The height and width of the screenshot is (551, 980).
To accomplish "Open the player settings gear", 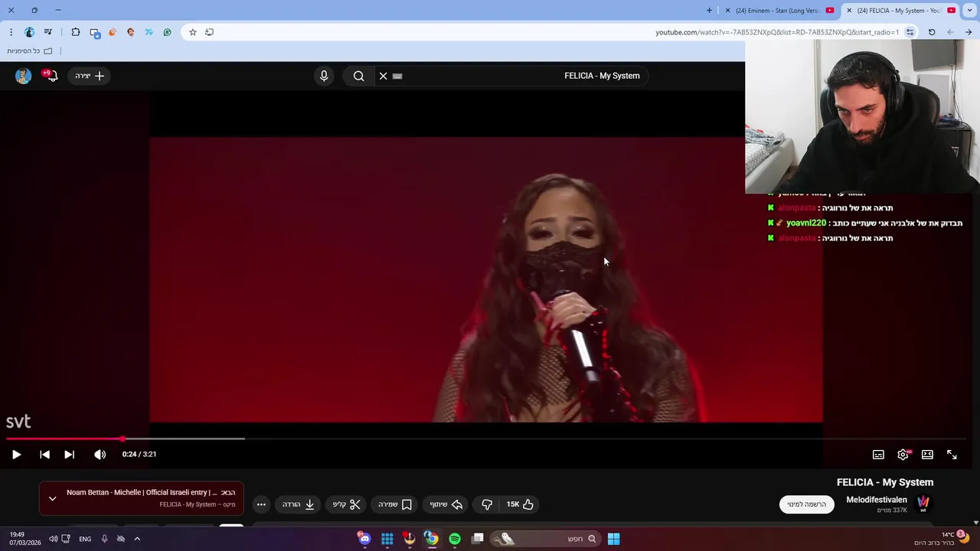I will coord(903,455).
